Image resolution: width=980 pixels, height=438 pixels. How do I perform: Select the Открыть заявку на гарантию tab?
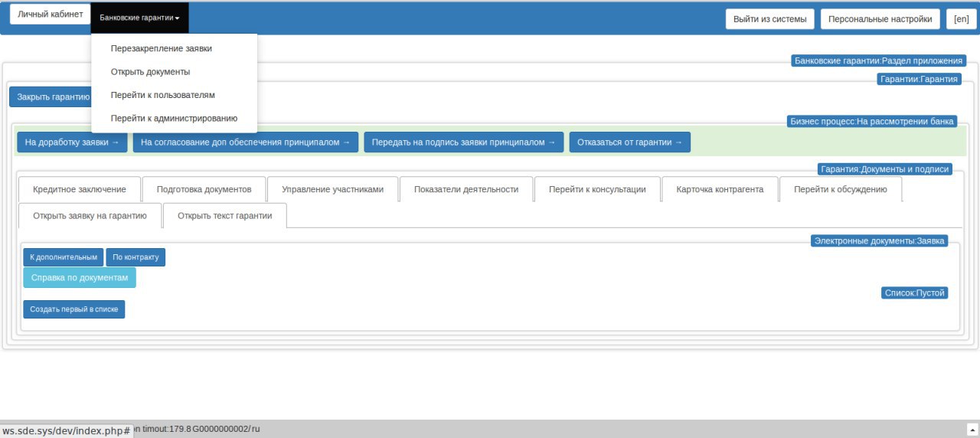click(90, 216)
